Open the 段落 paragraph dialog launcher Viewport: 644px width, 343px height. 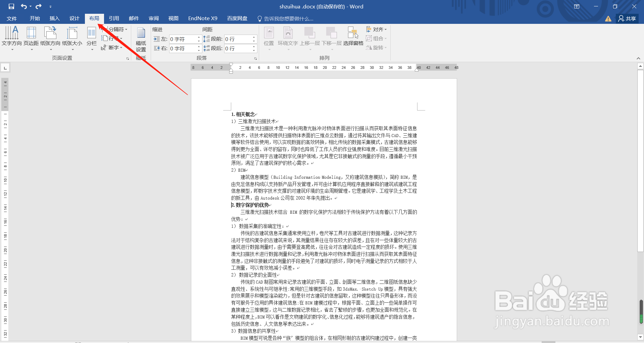[x=255, y=58]
